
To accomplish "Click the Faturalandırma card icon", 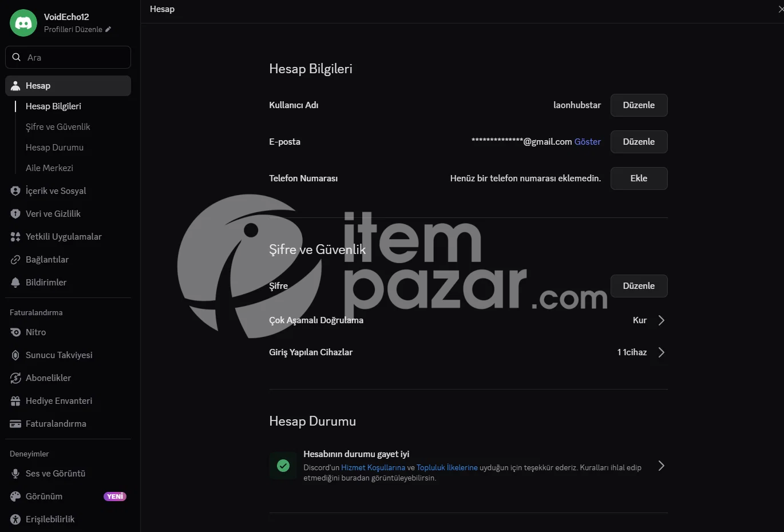I will (15, 424).
